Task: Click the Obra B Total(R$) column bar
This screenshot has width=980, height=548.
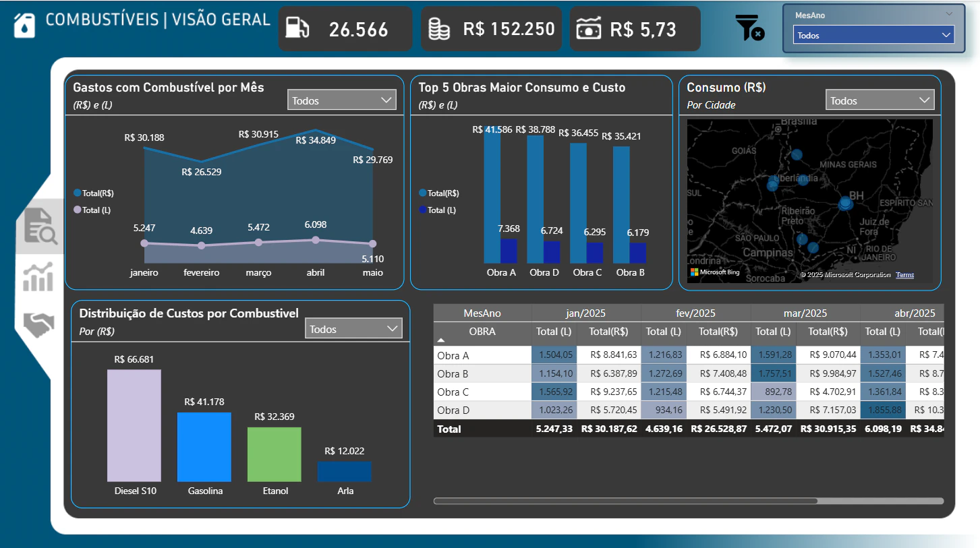Action: 621,204
